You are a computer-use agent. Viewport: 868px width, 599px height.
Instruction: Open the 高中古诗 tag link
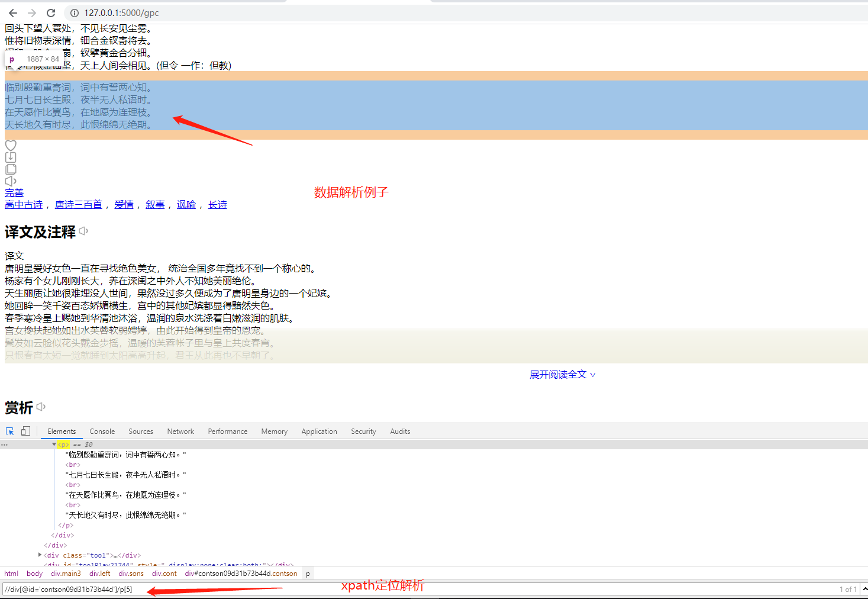point(24,205)
